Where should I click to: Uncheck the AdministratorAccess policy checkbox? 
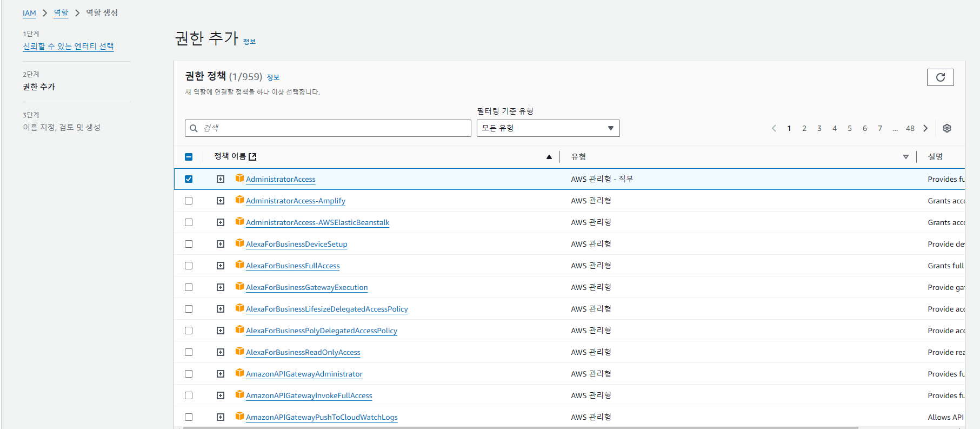click(x=189, y=179)
